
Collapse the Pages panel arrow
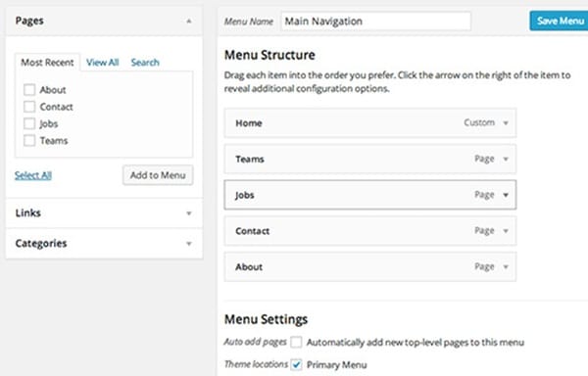point(189,21)
